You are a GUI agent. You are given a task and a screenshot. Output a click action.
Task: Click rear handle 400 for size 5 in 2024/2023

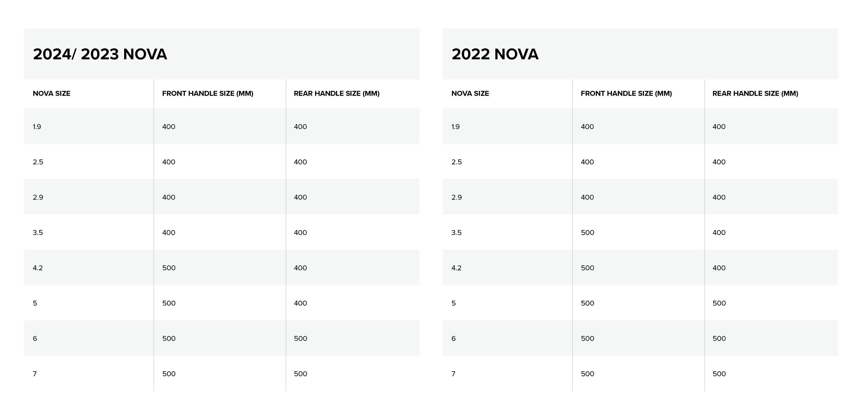[300, 303]
